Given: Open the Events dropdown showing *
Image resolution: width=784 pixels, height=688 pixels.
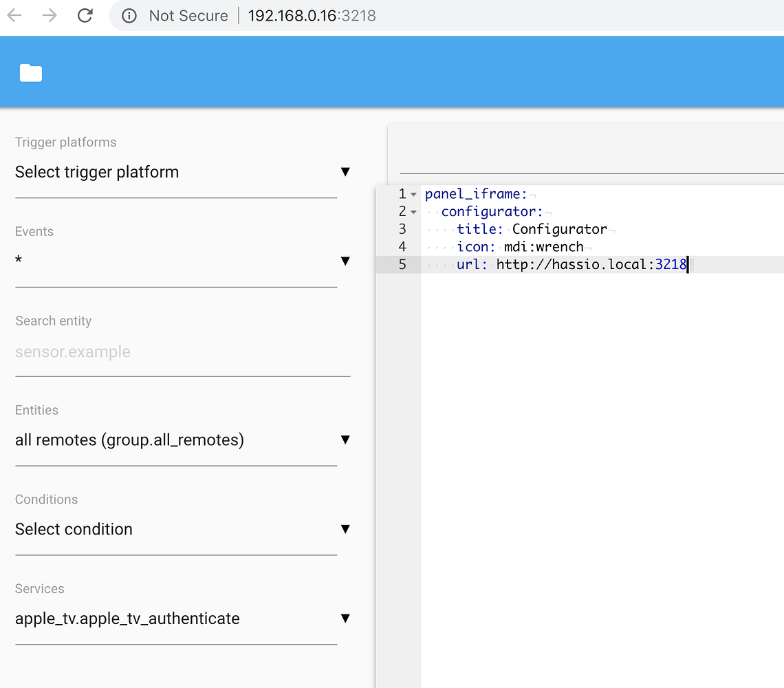Looking at the screenshot, I should (345, 261).
